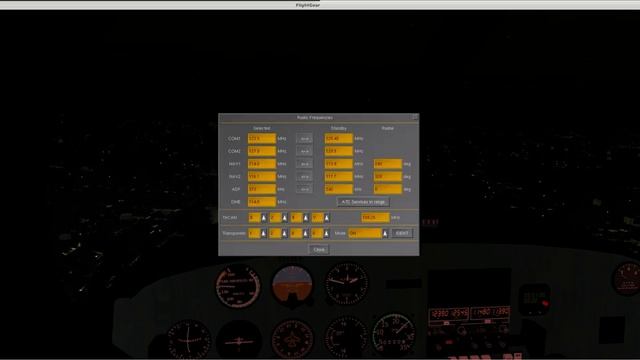The width and height of the screenshot is (640, 360).
Task: Open the second TACAN digit dropdown arrow
Action: 284,218
